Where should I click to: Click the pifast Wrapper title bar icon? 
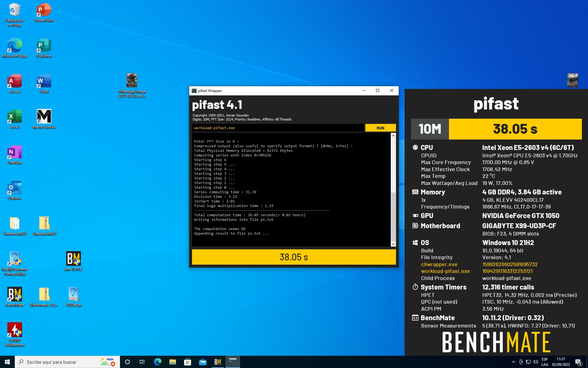194,90
